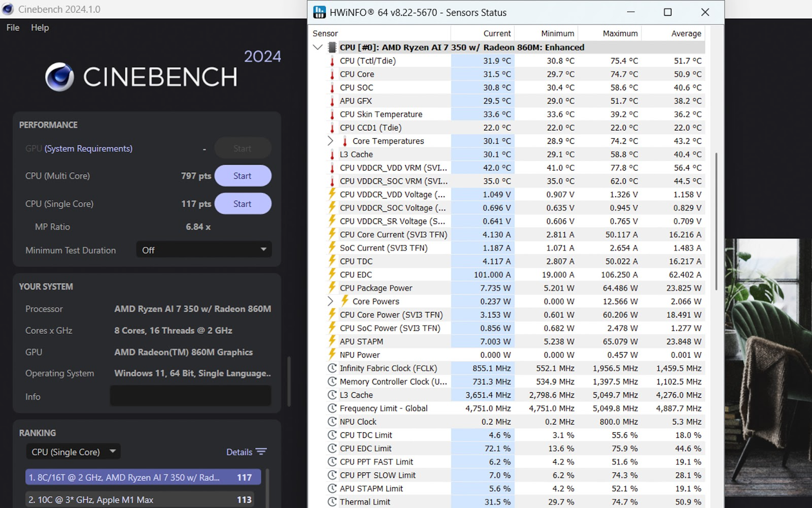Minimize the HWiNFO Sensors Status window
Screen dimensions: 812x508
(x=631, y=12)
